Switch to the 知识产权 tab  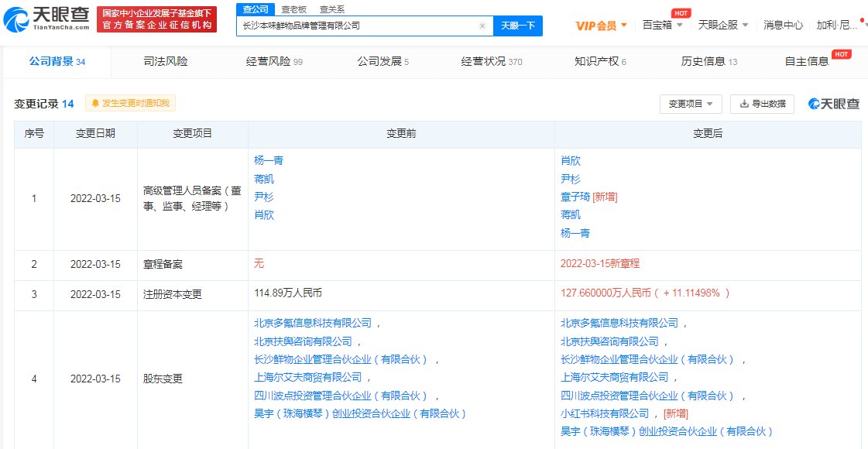click(600, 61)
